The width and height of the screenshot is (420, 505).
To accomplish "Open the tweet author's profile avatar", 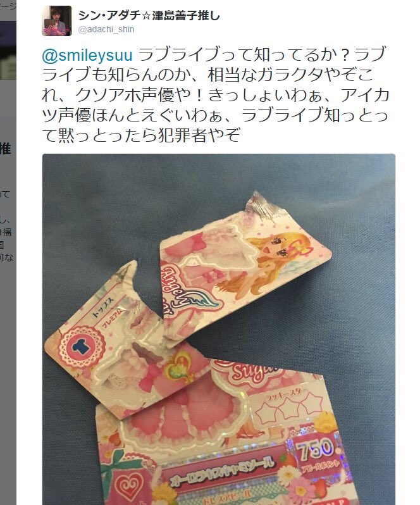I will [x=57, y=21].
